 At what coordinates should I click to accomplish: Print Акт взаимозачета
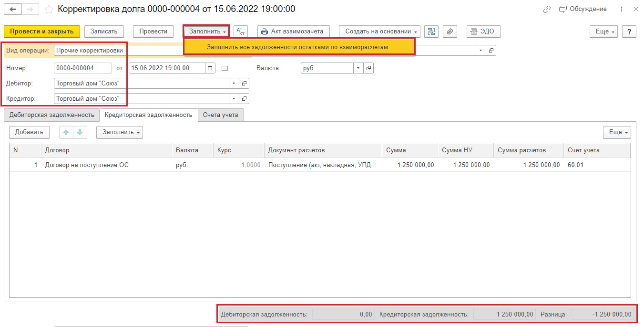click(x=293, y=32)
